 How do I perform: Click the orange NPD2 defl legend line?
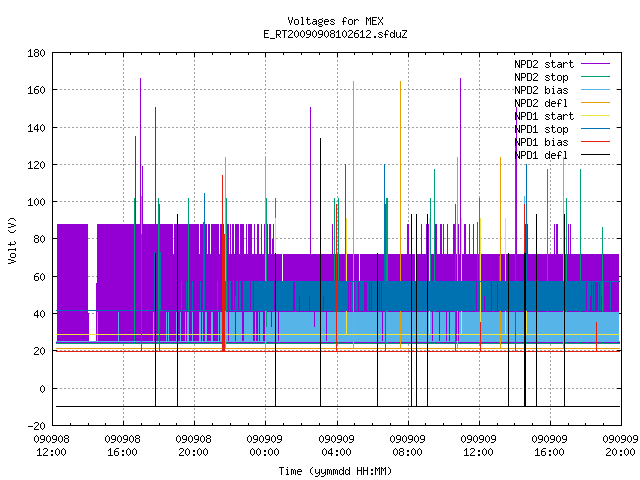point(596,103)
